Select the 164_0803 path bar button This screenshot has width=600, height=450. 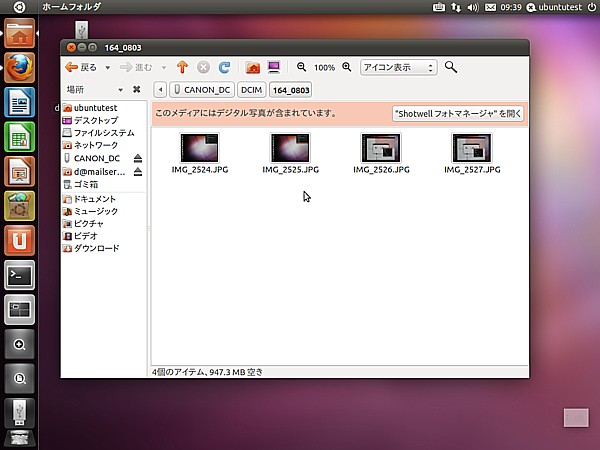click(x=290, y=90)
